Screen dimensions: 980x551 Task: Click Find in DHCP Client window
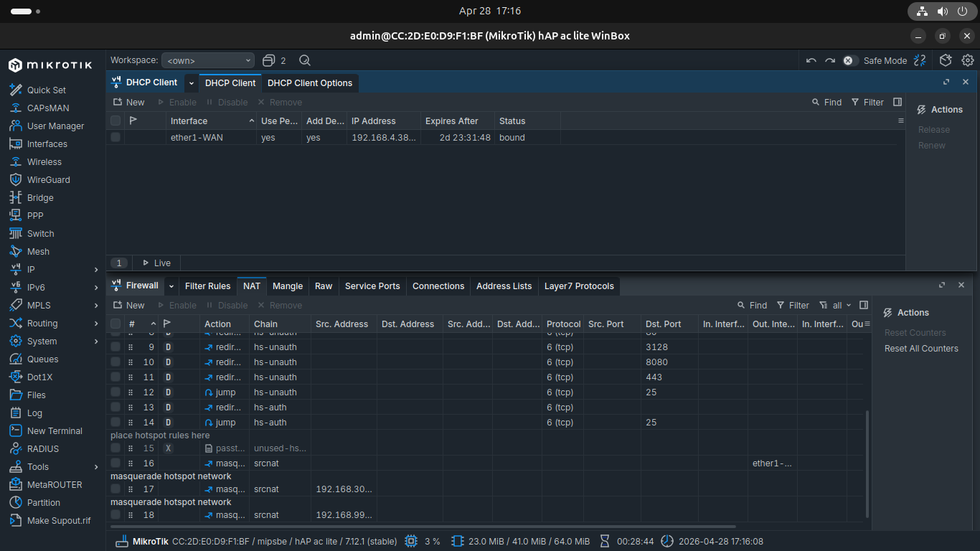click(x=826, y=102)
